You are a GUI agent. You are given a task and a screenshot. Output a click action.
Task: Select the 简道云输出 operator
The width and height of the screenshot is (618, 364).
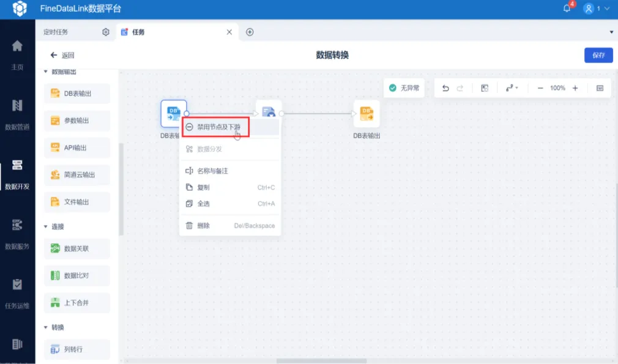(x=77, y=174)
